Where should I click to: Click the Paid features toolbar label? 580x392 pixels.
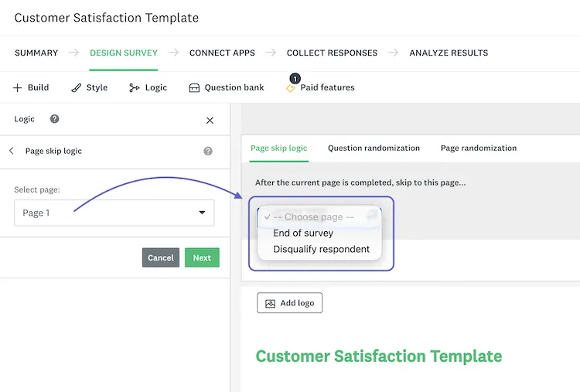(x=327, y=87)
